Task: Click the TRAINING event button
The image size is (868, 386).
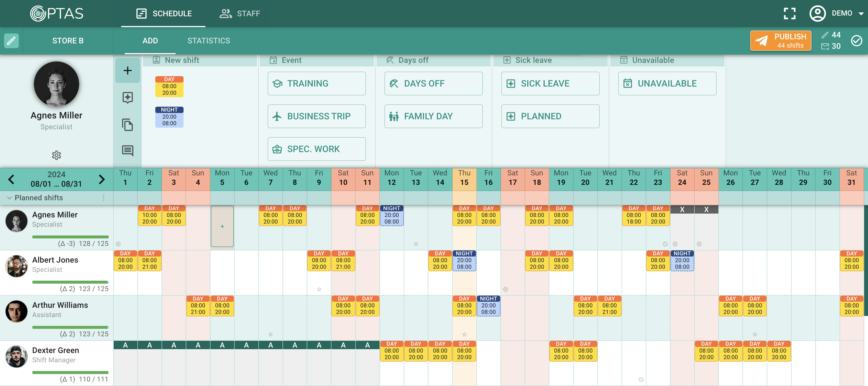Action: tap(316, 84)
